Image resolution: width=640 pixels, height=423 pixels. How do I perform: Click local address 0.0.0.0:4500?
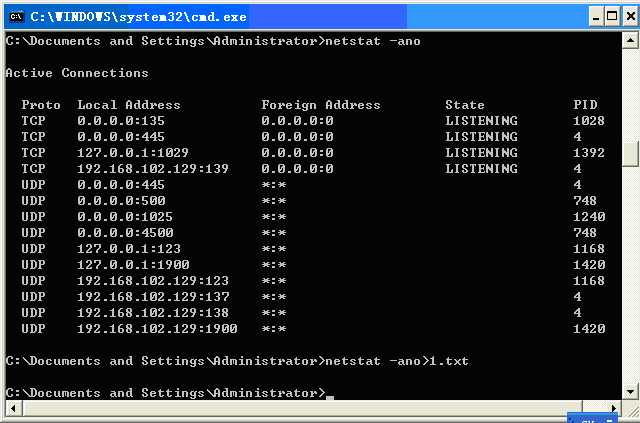tap(125, 233)
